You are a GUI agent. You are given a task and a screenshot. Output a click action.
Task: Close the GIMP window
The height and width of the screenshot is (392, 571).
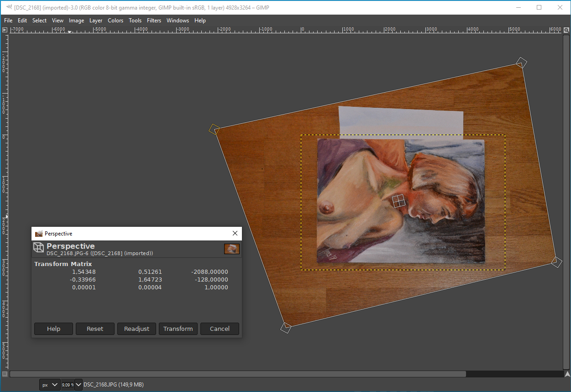[x=560, y=7]
